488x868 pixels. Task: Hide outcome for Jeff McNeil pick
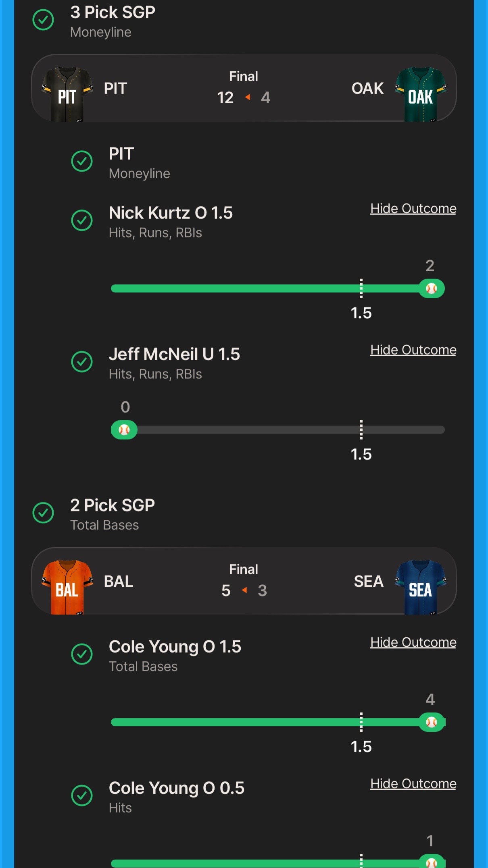click(x=413, y=350)
